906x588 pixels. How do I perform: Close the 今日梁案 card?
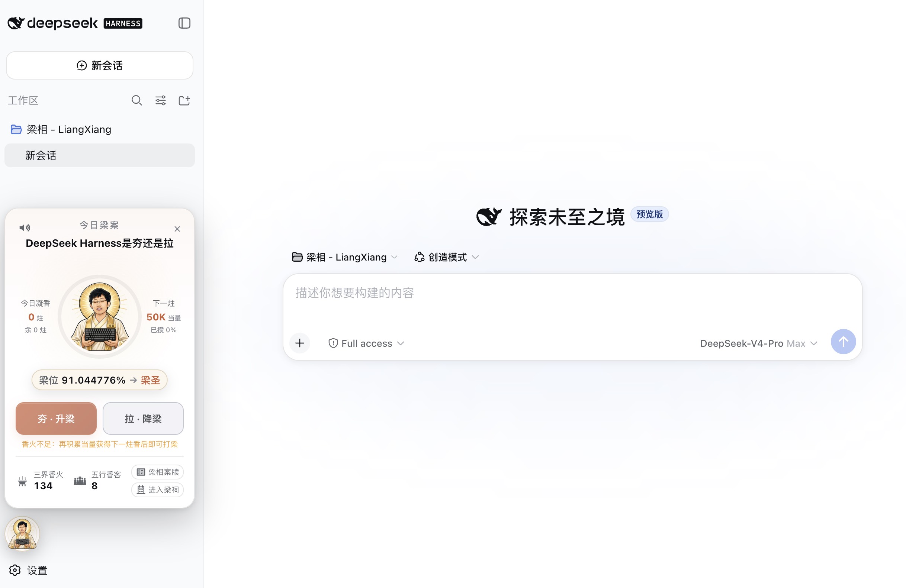[x=177, y=229]
